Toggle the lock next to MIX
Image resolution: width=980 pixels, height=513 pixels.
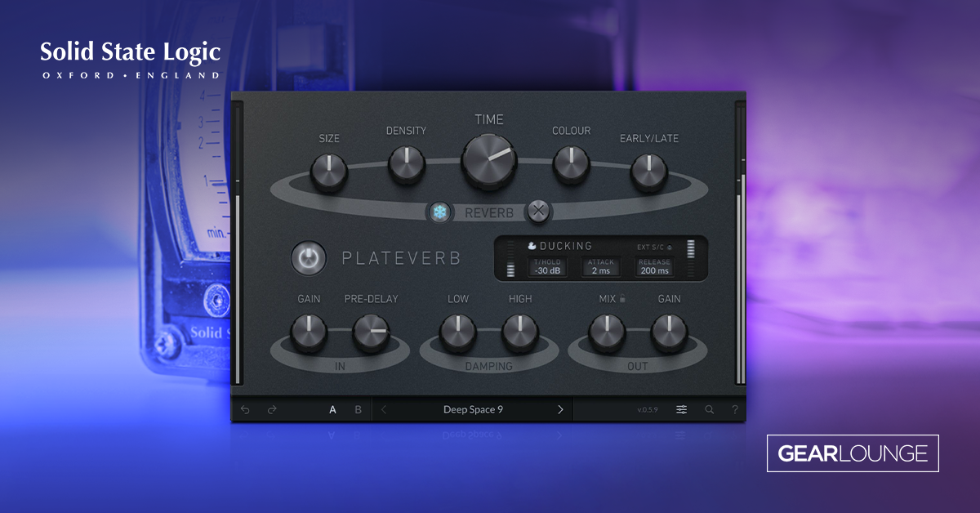[622, 299]
